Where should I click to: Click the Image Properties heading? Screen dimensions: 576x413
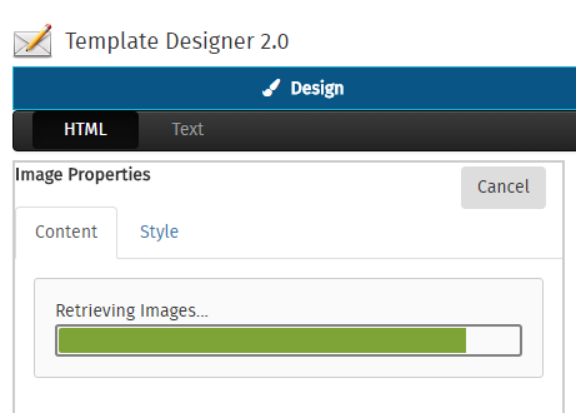click(x=83, y=175)
